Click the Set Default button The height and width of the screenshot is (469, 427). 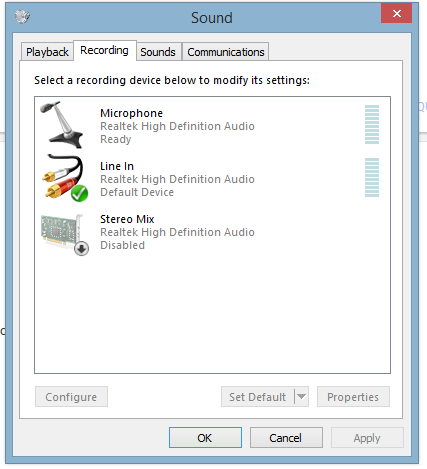[x=257, y=397]
